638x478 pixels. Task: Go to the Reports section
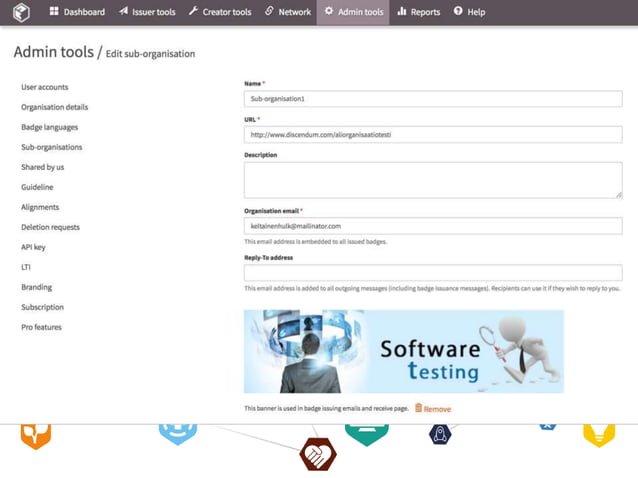[419, 12]
